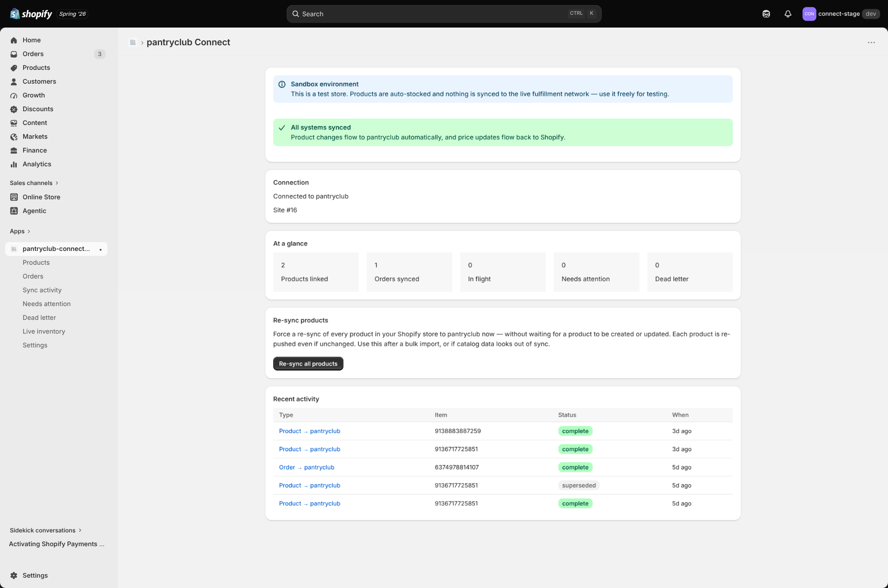Click the Products linked stat card

(x=316, y=272)
